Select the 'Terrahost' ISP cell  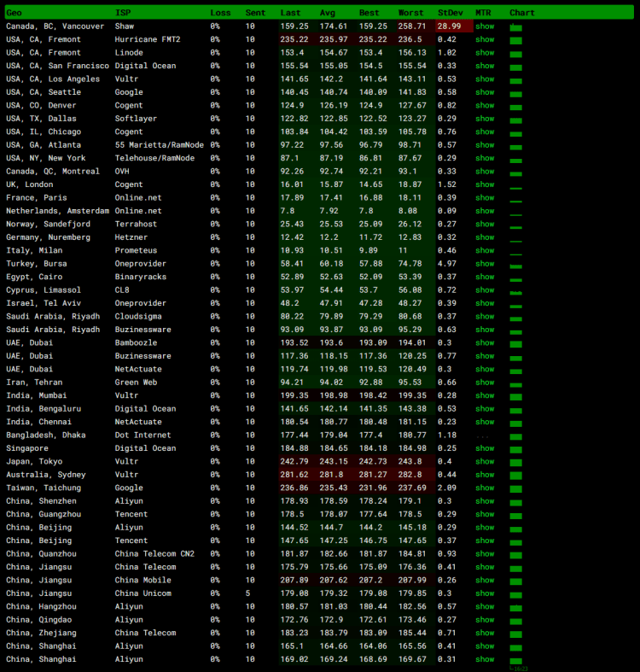pyautogui.click(x=136, y=225)
